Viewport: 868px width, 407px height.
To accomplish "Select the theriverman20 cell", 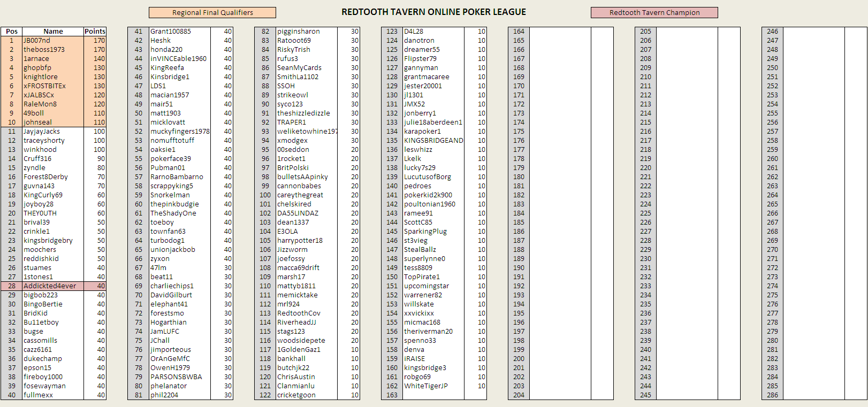I will 433,332.
